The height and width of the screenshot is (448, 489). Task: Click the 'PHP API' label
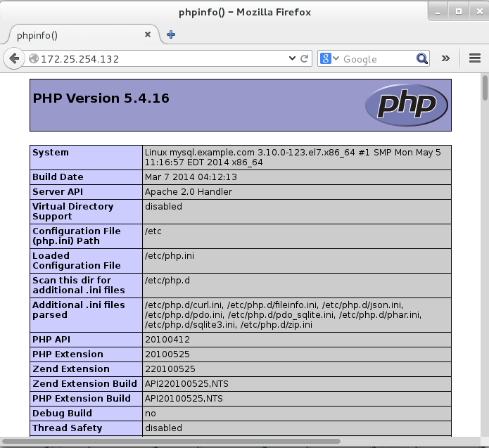coord(51,340)
